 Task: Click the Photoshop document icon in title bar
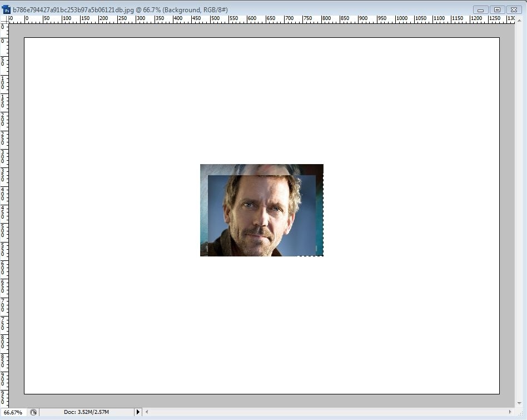pos(6,10)
